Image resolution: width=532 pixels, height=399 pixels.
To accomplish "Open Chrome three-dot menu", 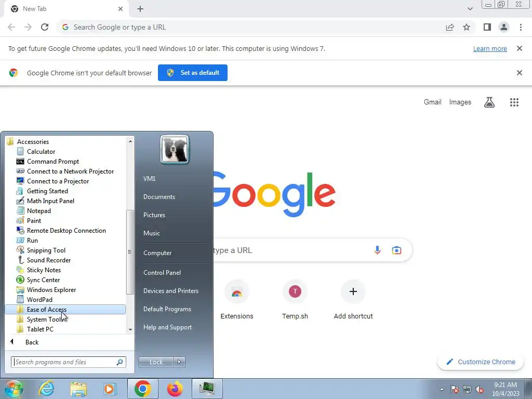I will tap(521, 27).
